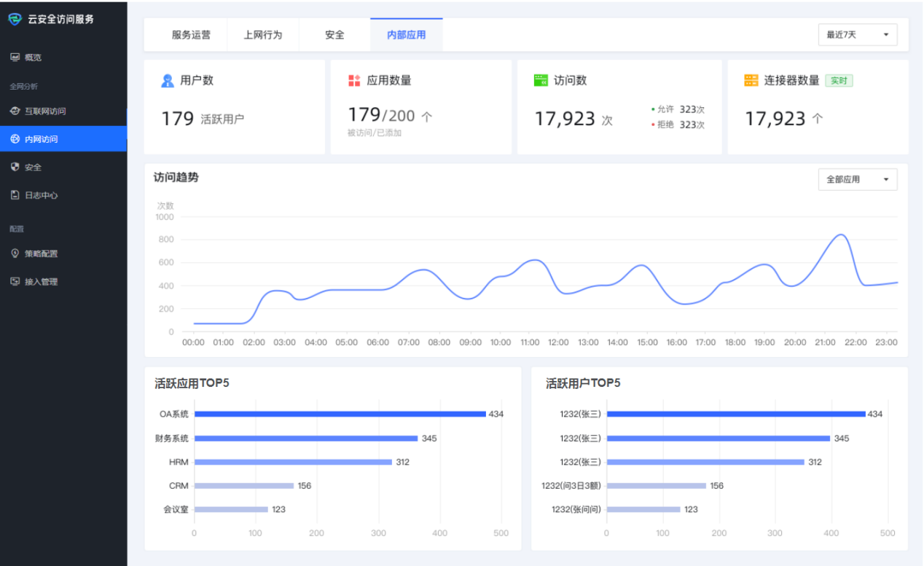Click the cloud security service logo icon

coord(15,19)
